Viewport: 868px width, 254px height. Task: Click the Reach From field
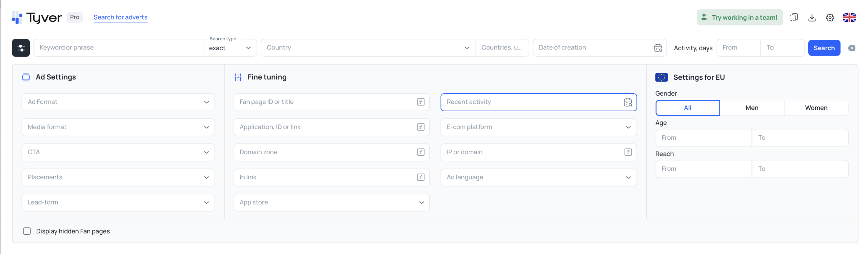[x=704, y=169]
